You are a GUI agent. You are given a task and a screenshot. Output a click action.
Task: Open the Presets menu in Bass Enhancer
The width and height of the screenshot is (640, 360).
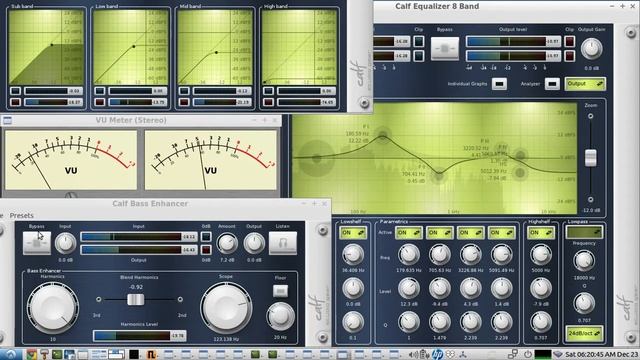point(22,216)
